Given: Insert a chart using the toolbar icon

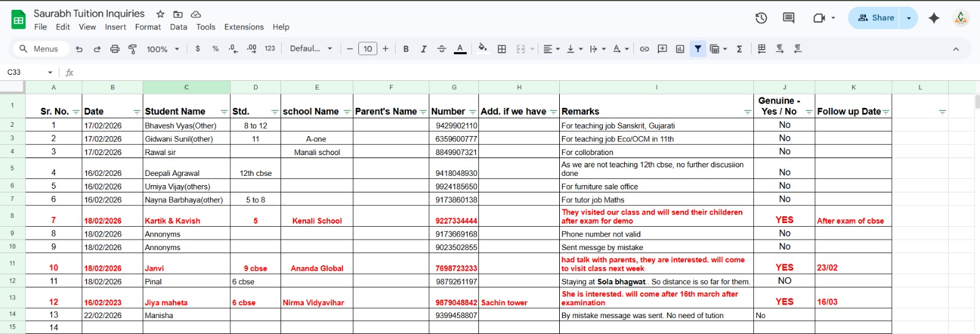Looking at the screenshot, I should (680, 49).
